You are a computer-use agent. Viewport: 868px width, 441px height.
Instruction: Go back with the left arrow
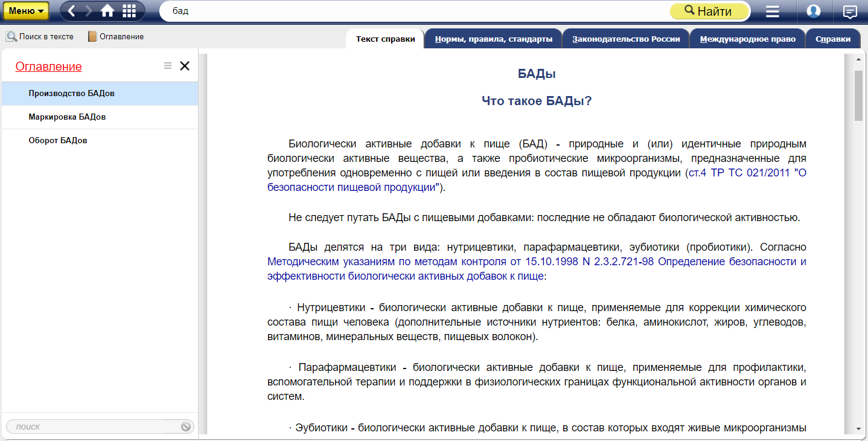(71, 11)
